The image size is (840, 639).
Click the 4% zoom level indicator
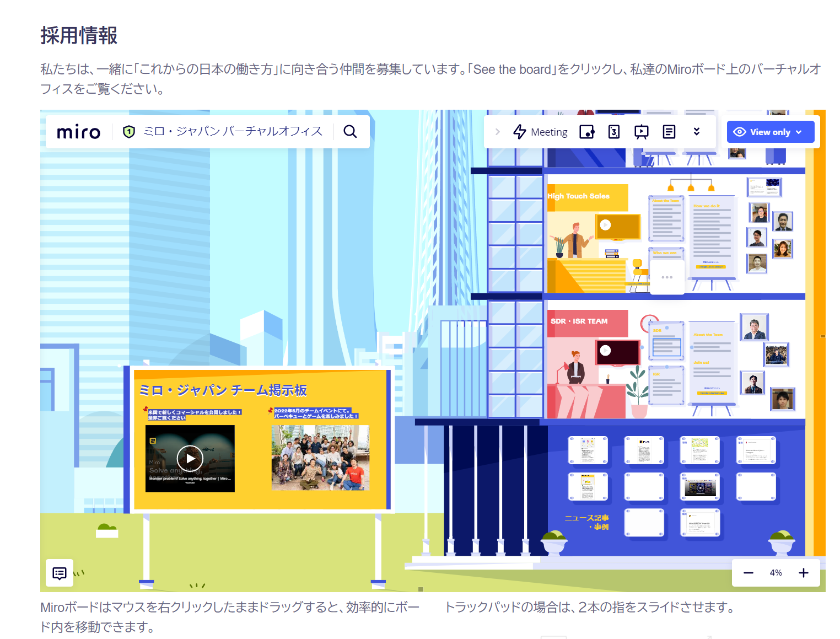pos(776,573)
